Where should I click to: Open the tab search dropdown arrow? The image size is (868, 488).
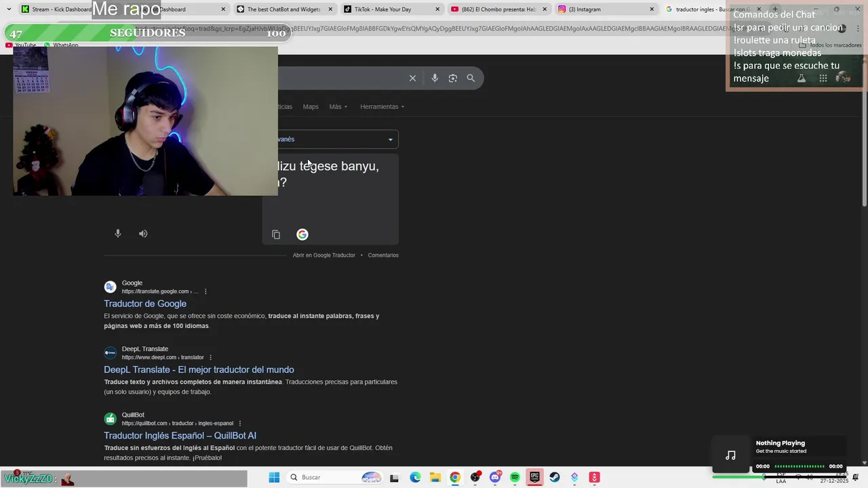tap(8, 9)
